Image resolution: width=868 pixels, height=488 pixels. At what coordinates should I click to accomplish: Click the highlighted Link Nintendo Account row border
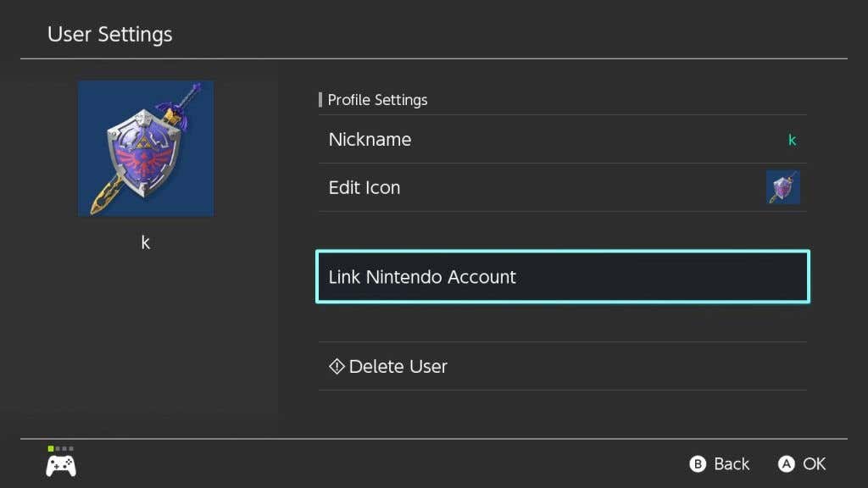pos(562,253)
